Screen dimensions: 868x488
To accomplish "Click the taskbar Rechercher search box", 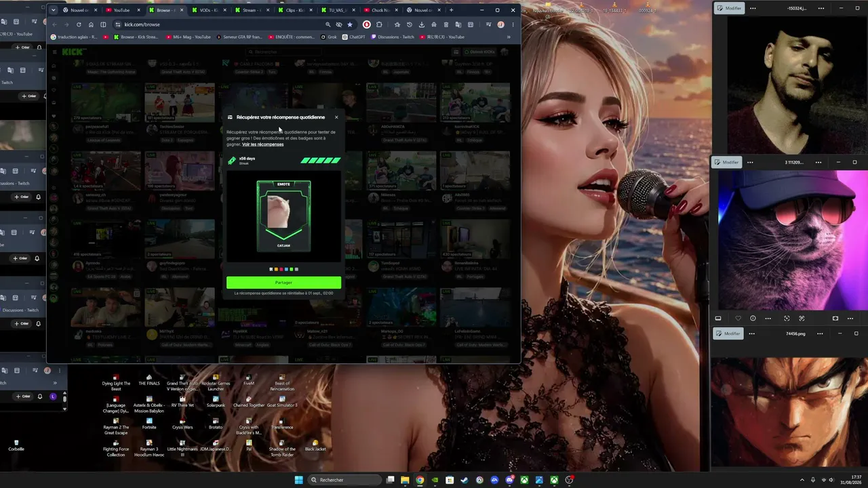I will pos(344,480).
